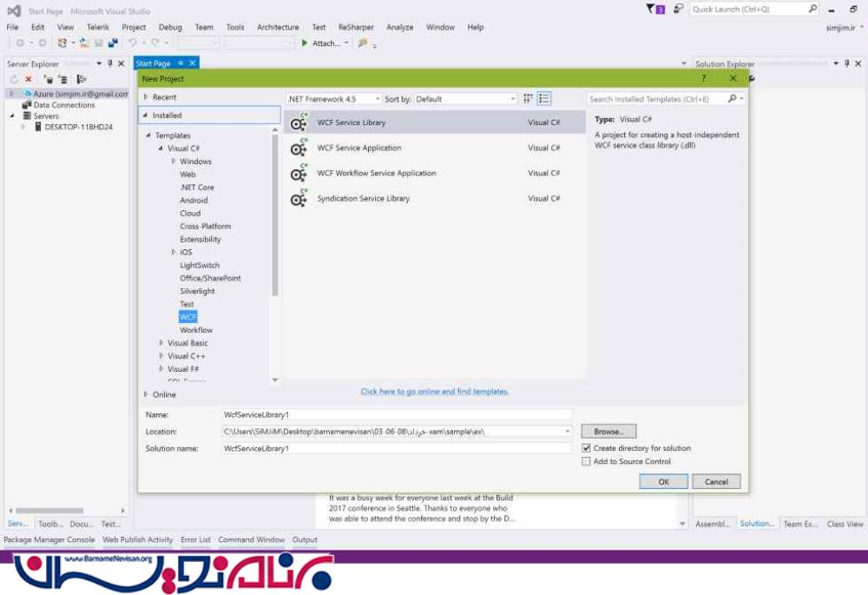This screenshot has width=868, height=595.
Task: Click the green Start play arrow
Action: coord(305,43)
